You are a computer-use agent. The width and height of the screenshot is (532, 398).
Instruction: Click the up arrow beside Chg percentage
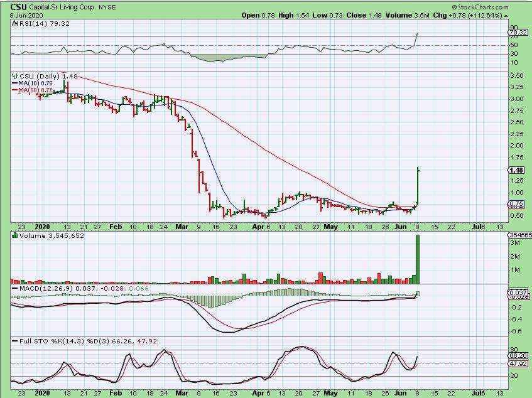tap(506, 16)
